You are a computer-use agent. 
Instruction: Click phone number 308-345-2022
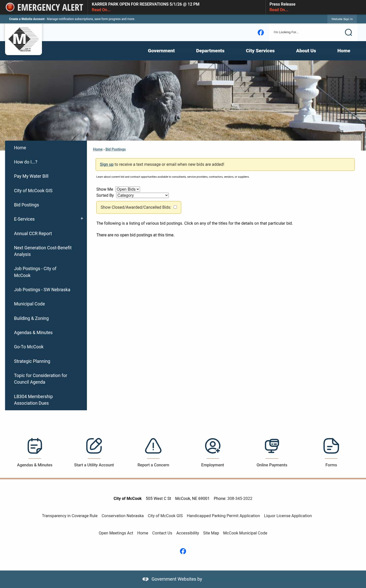click(240, 498)
